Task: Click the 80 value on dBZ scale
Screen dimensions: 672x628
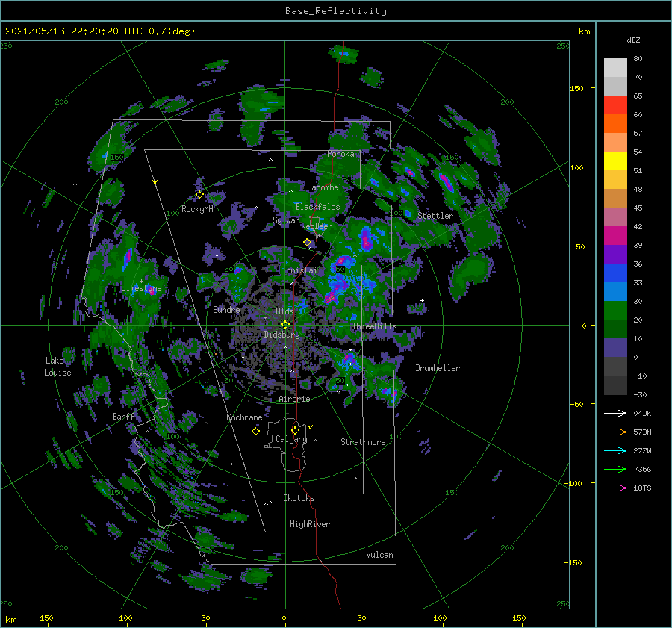Action: 638,59
